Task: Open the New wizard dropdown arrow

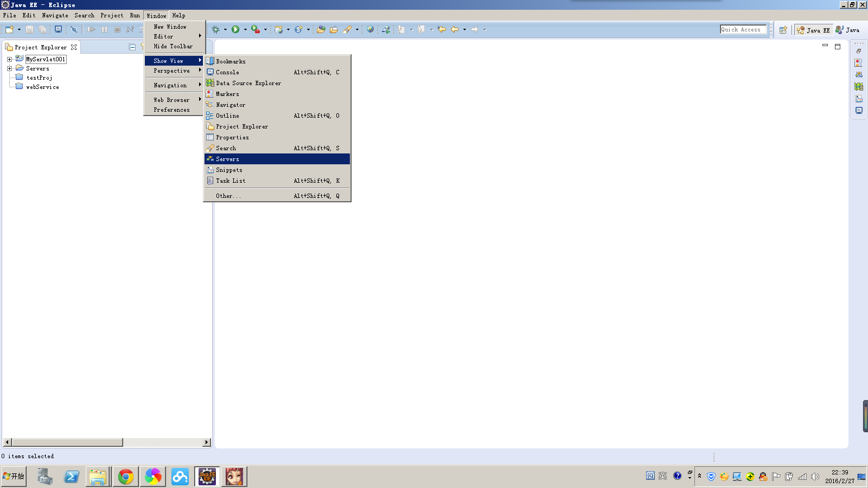Action: 19,30
